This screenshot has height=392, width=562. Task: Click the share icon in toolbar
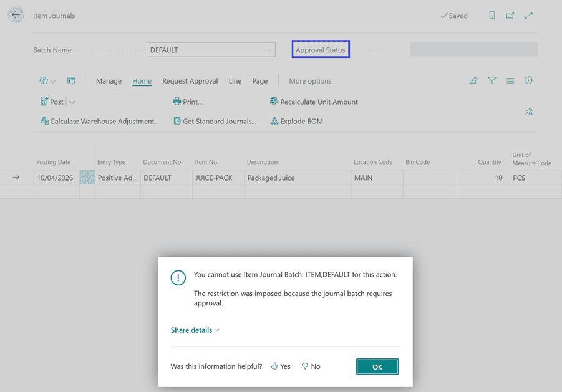473,80
